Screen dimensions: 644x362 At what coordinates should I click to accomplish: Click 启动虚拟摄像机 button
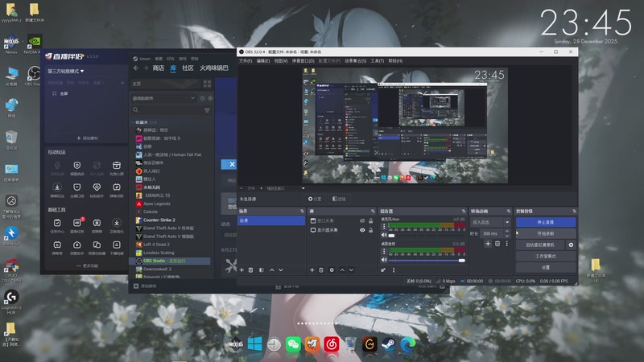540,245
